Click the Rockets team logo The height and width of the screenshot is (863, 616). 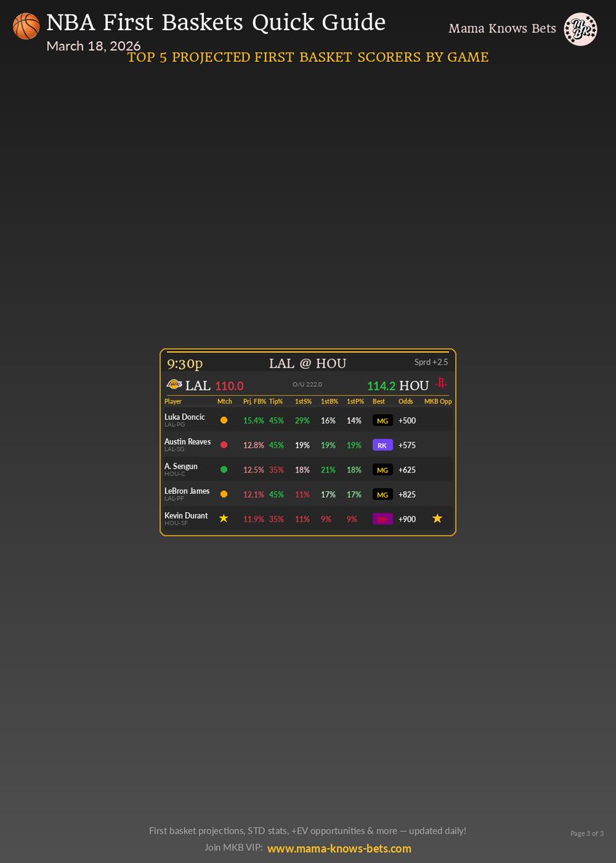pyautogui.click(x=441, y=385)
